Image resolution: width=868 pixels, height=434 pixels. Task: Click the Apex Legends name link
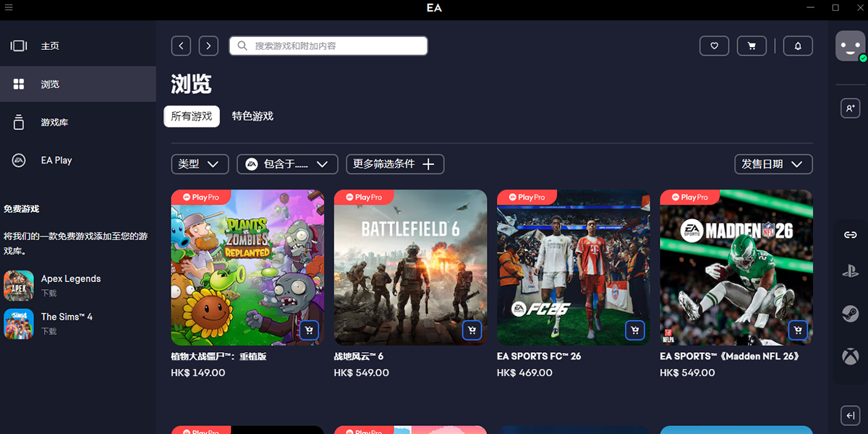(71, 278)
